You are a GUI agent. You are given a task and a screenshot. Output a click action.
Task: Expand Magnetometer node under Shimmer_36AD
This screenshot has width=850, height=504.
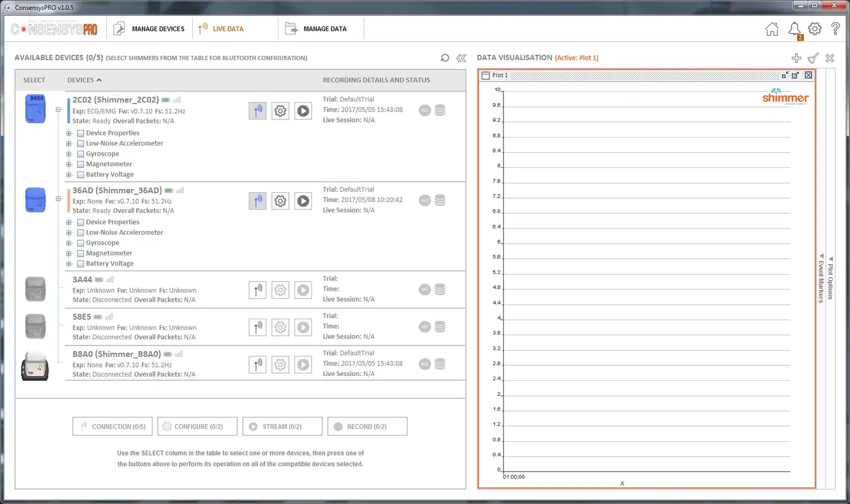click(x=69, y=253)
